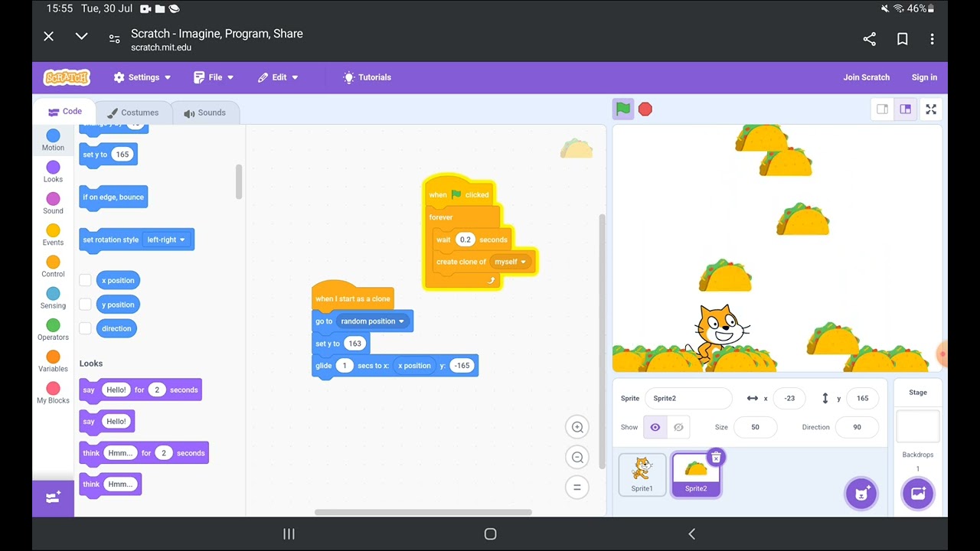Open the Settings dropdown menu
980x551 pixels.
(142, 77)
